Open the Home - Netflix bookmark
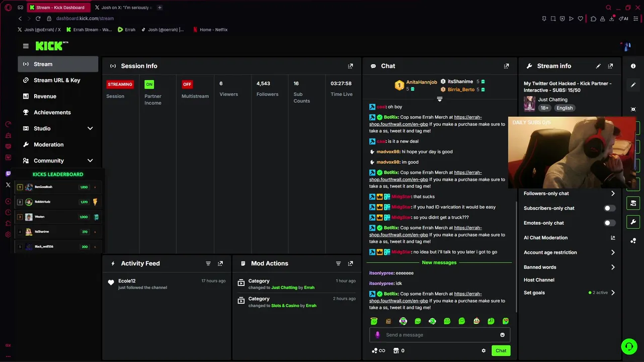The height and width of the screenshot is (362, 644). [210, 30]
